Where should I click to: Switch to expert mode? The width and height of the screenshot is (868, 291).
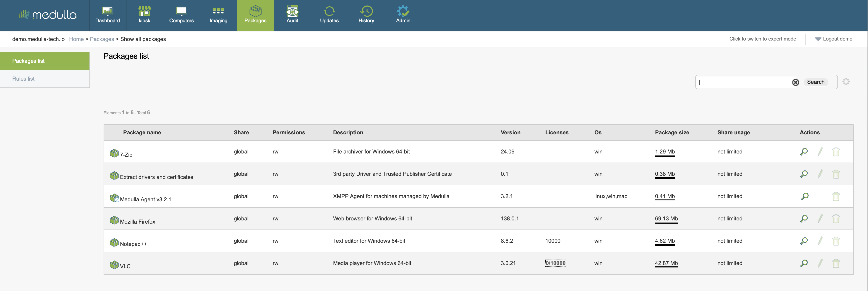(x=762, y=39)
